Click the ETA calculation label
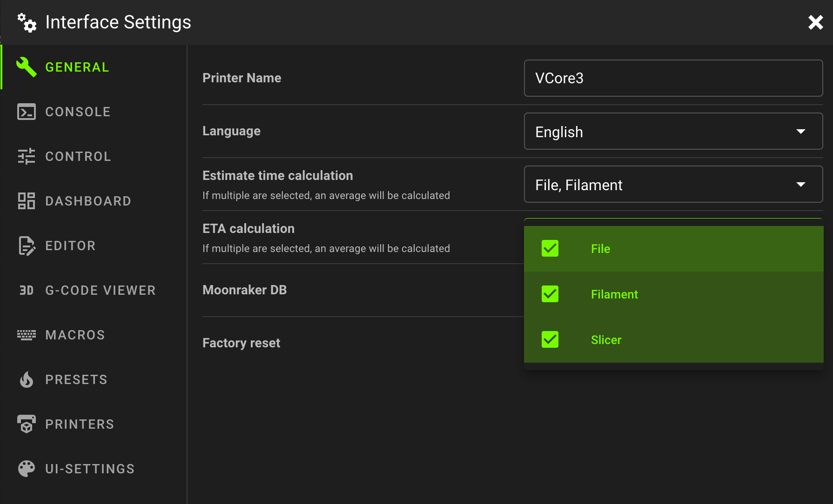Viewport: 833px width, 504px height. (x=249, y=229)
